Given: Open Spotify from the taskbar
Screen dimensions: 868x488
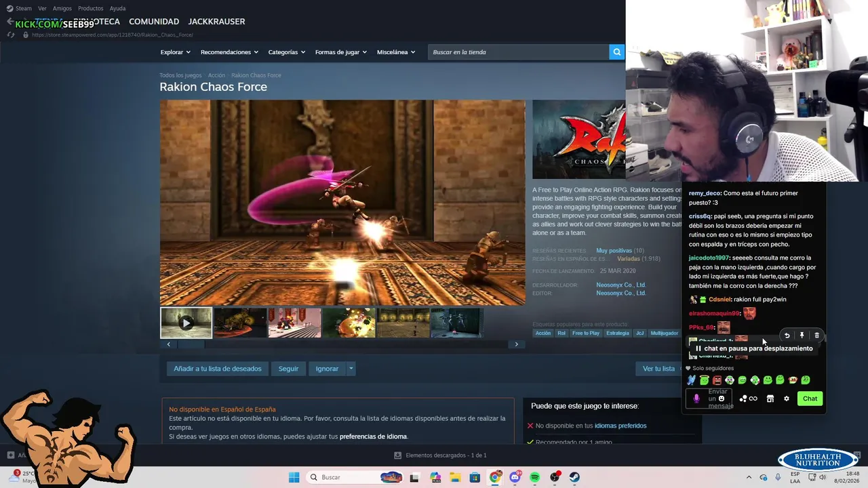Looking at the screenshot, I should pyautogui.click(x=534, y=477).
